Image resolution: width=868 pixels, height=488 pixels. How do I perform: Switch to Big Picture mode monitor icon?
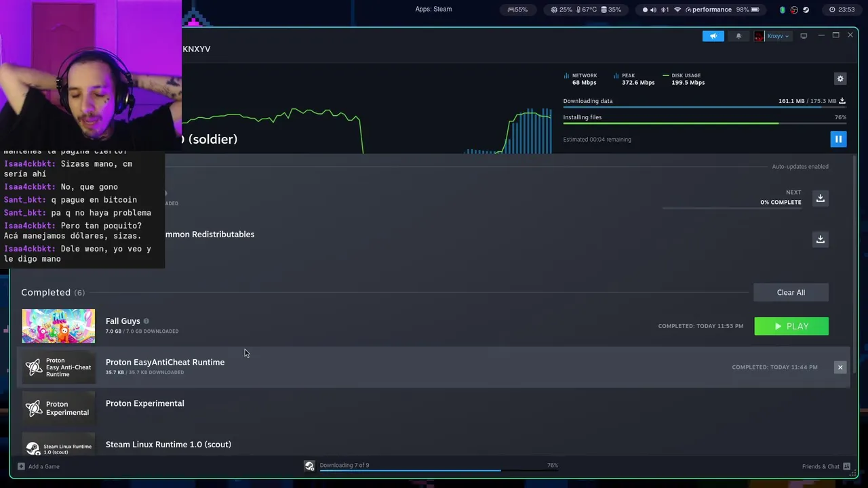[804, 36]
